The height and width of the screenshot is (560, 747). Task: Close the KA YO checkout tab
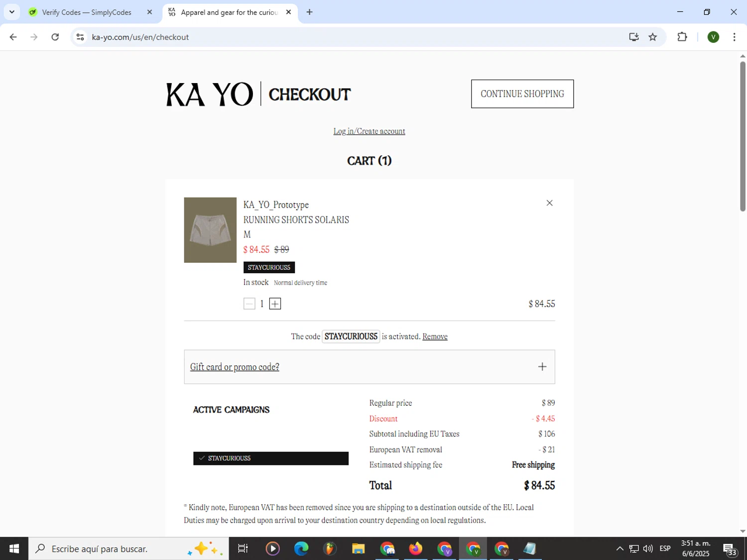pos(288,12)
